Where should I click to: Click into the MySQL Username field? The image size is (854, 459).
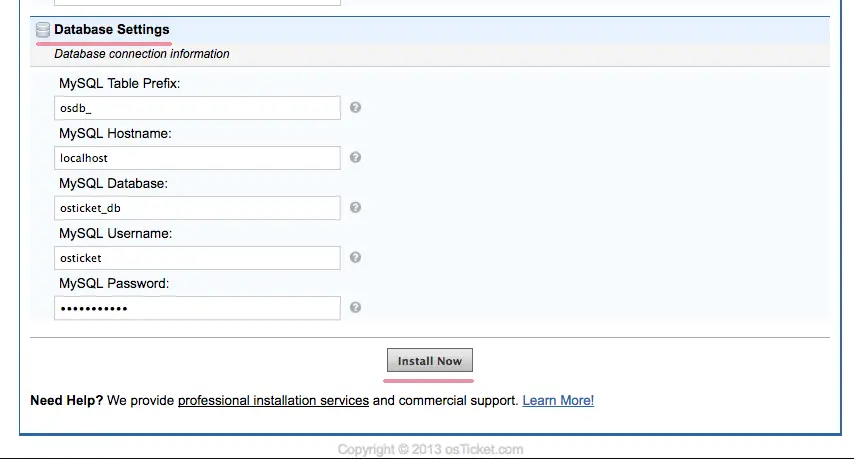[x=197, y=258]
